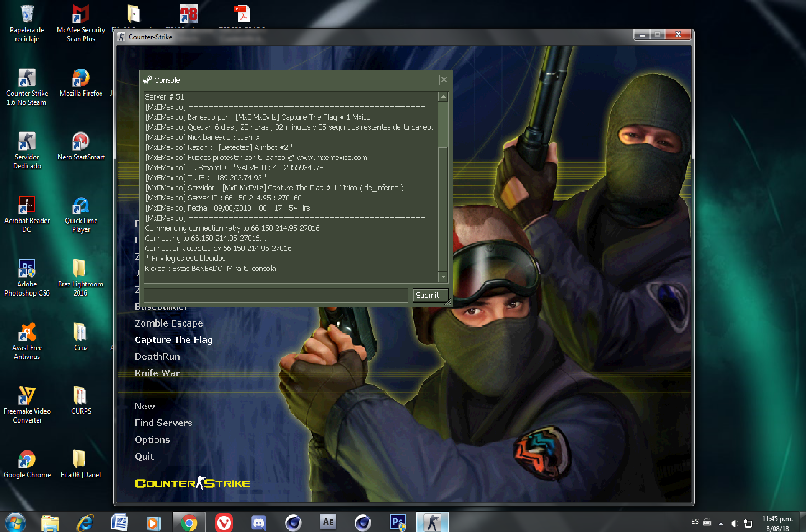
Task: Switch to Google Chrome on the taskbar
Action: coord(189,523)
